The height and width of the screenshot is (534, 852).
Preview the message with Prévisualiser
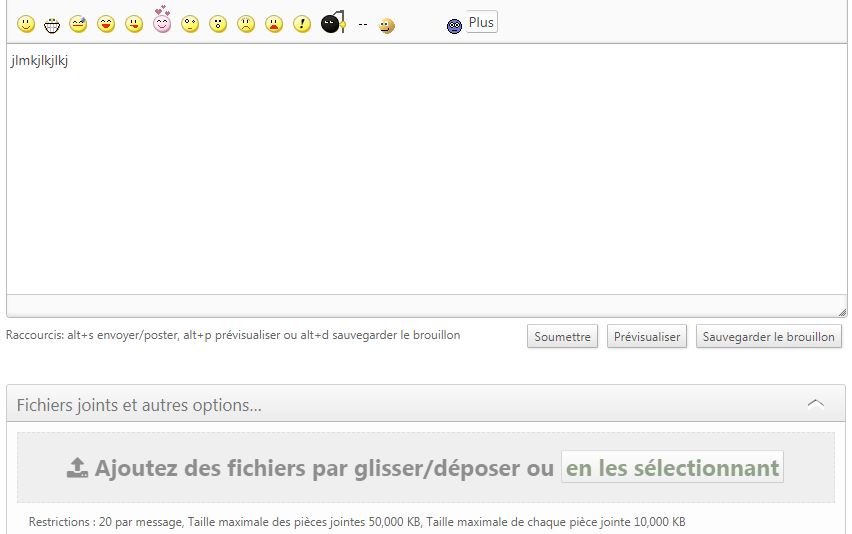[647, 336]
